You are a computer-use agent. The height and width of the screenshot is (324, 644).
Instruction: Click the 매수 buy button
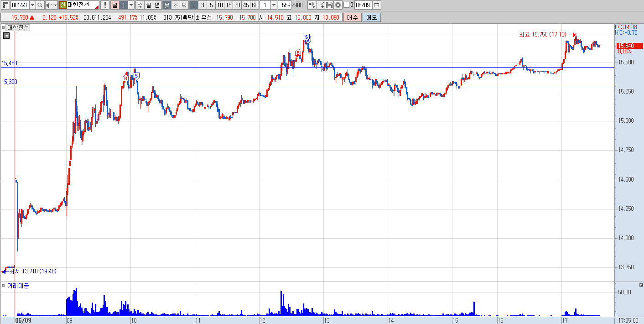pos(352,17)
